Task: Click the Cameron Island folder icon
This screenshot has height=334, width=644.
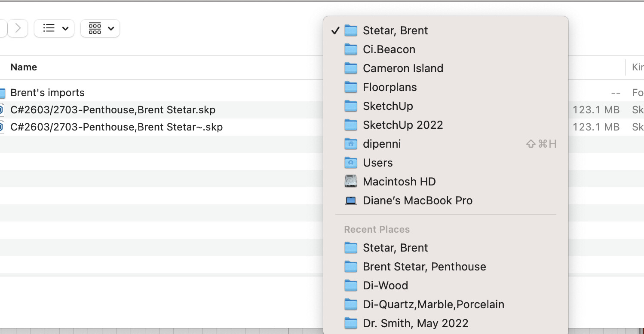Action: pyautogui.click(x=351, y=68)
